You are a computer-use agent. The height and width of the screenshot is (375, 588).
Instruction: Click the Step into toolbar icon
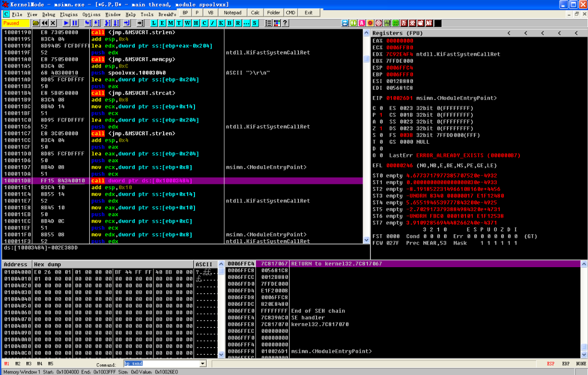[x=87, y=23]
